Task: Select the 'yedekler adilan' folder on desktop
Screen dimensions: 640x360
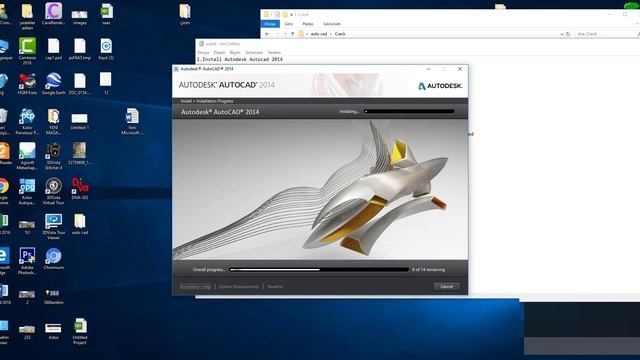Action: 27,16
